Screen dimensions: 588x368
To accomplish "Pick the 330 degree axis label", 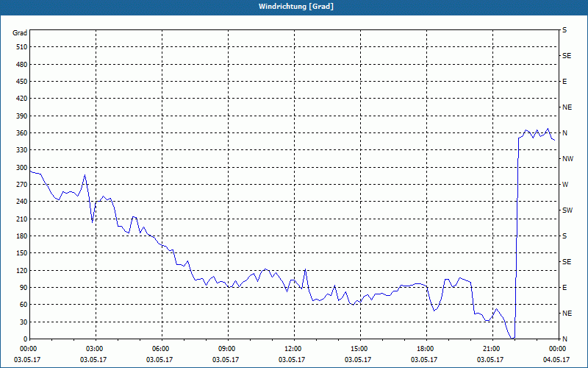I will [x=22, y=150].
